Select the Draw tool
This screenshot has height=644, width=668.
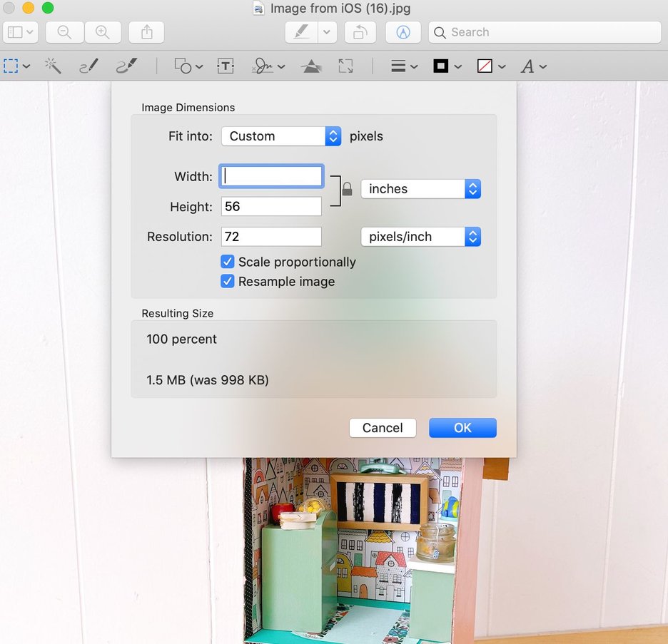click(126, 66)
